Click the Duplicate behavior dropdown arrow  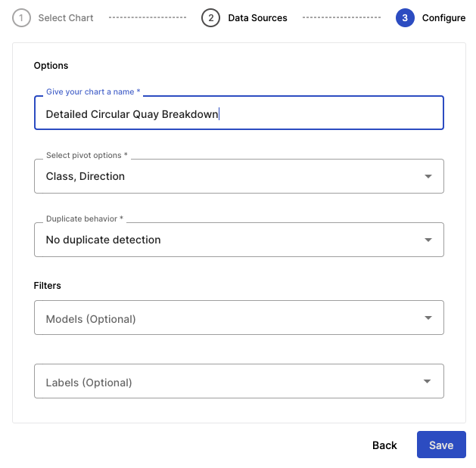pos(428,240)
